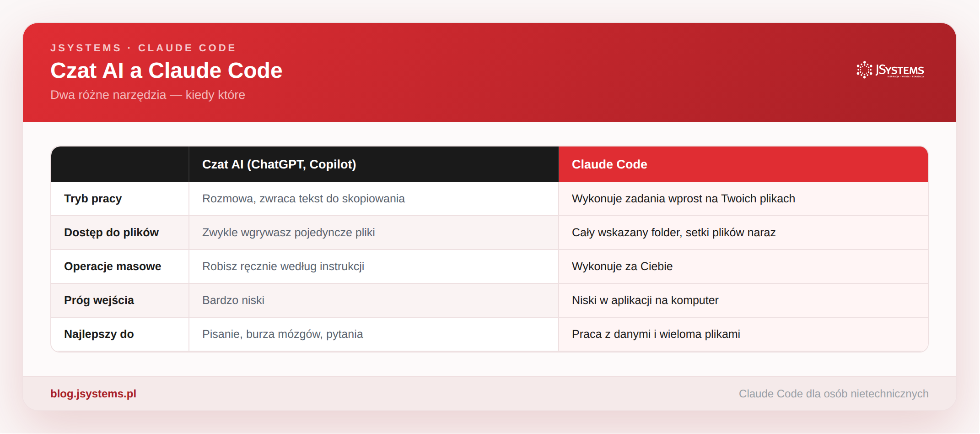980x434 pixels.
Task: Click the 'Wykonuje za Ciebie' cell
Action: click(x=743, y=266)
